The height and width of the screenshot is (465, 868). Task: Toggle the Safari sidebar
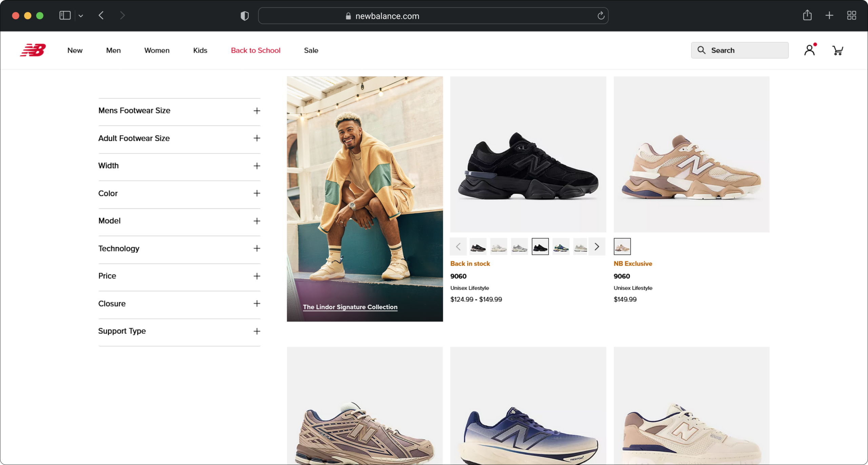[x=65, y=15]
